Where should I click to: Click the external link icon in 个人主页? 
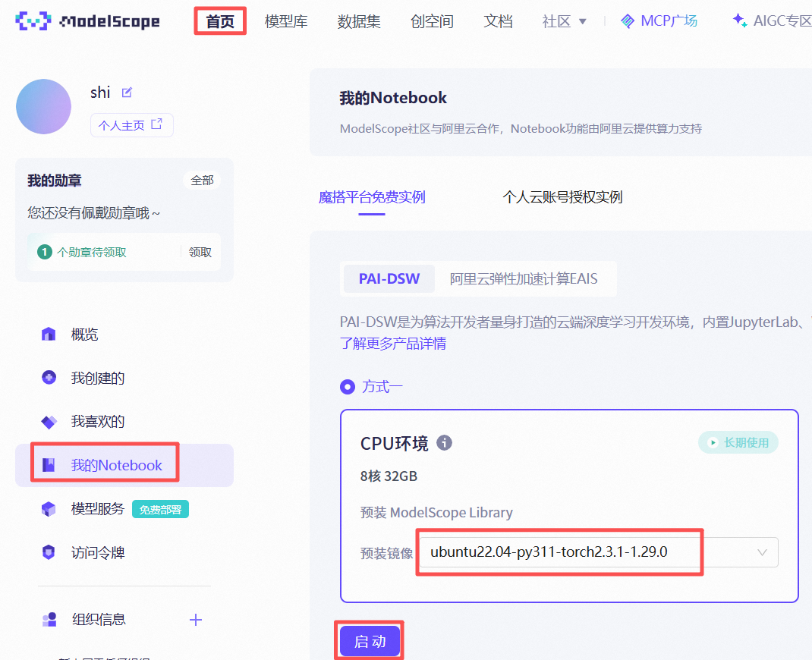click(156, 124)
